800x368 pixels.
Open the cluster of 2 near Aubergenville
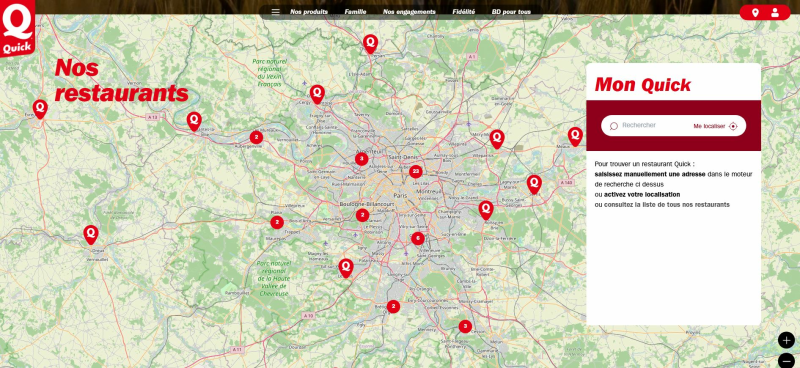(256, 137)
